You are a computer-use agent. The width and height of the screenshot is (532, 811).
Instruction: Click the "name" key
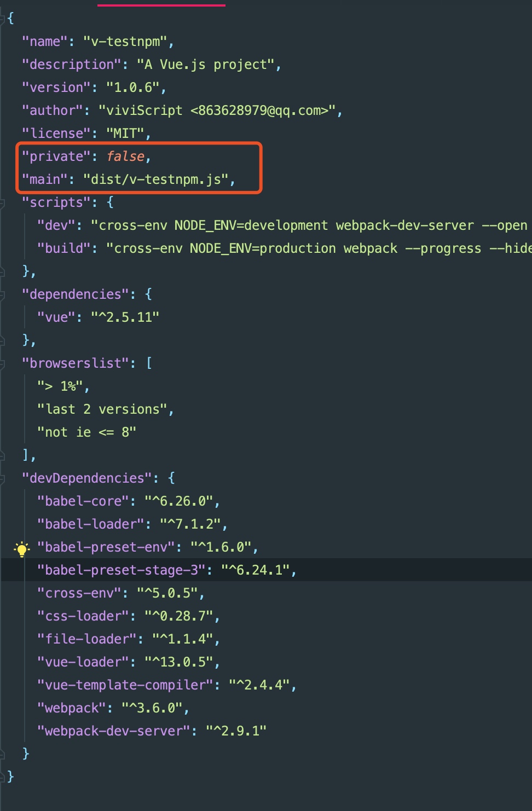pos(45,42)
